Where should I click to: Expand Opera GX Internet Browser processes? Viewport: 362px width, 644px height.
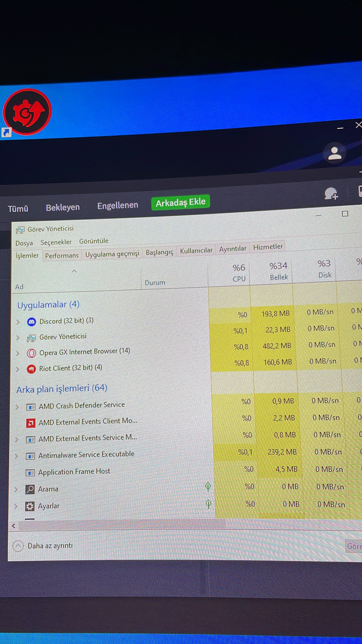[18, 353]
